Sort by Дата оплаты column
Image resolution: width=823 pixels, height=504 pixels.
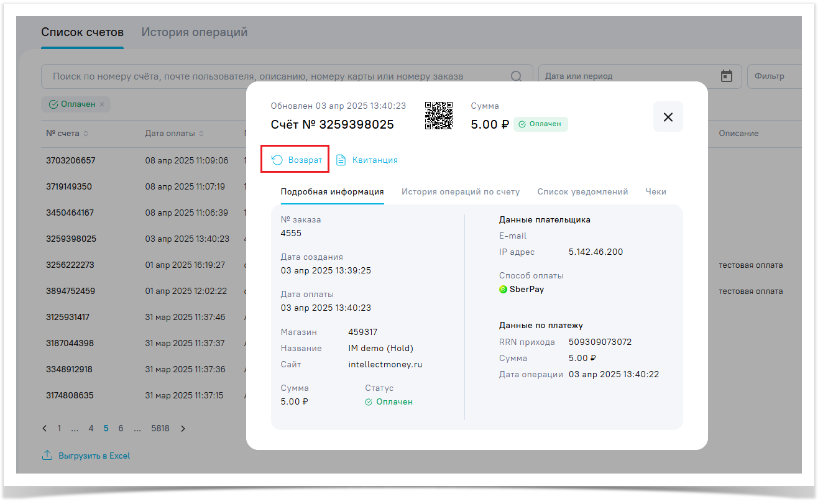[x=201, y=134]
